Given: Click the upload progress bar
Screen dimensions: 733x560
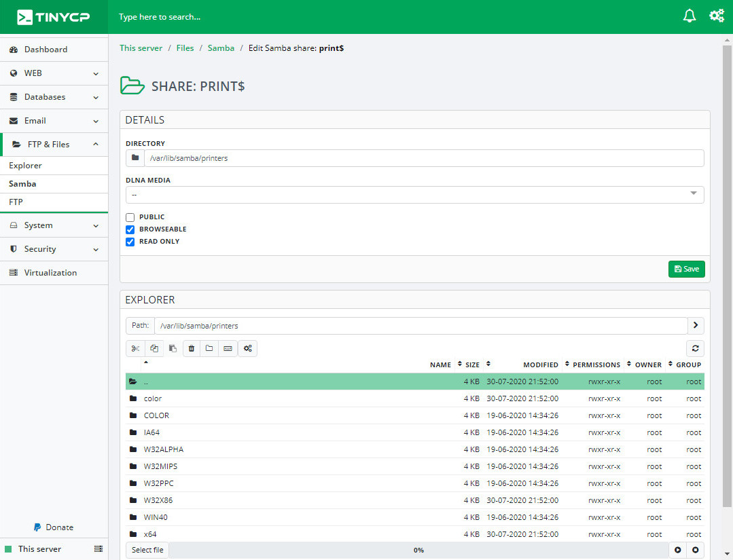Looking at the screenshot, I should [419, 550].
